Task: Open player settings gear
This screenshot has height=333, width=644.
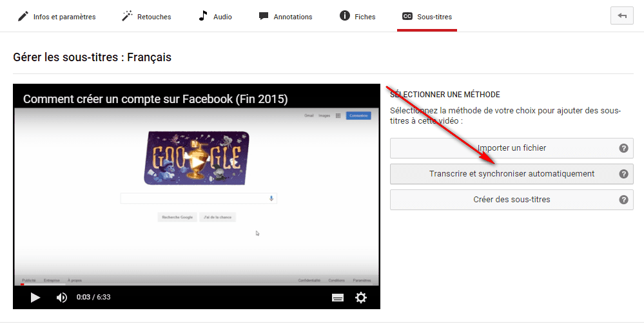Action: [x=360, y=298]
